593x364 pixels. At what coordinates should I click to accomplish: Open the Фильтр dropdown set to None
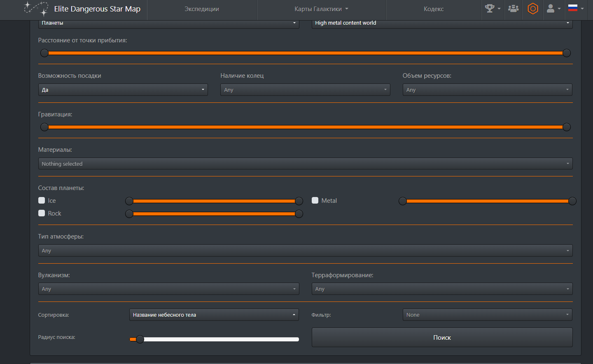click(487, 315)
